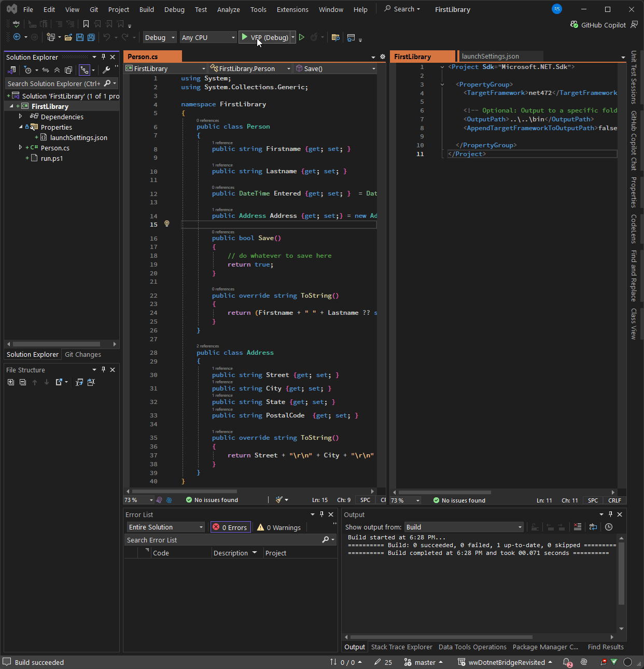Click the Save All toolbar icon

(91, 37)
